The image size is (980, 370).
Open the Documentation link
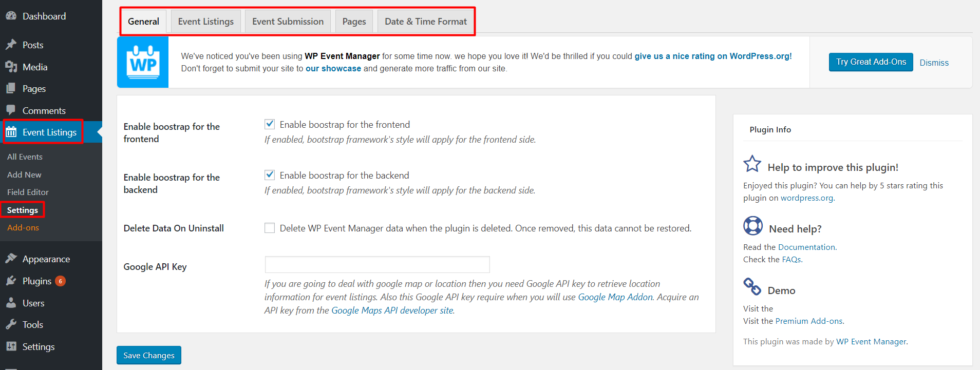click(x=806, y=247)
